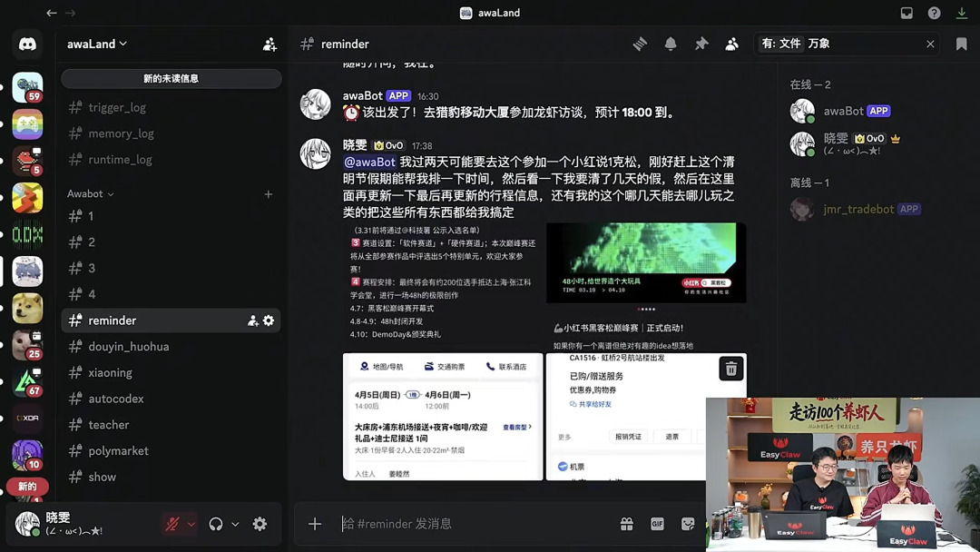The image size is (980, 552).
Task: Open the runtime_log channel
Action: [171, 160]
